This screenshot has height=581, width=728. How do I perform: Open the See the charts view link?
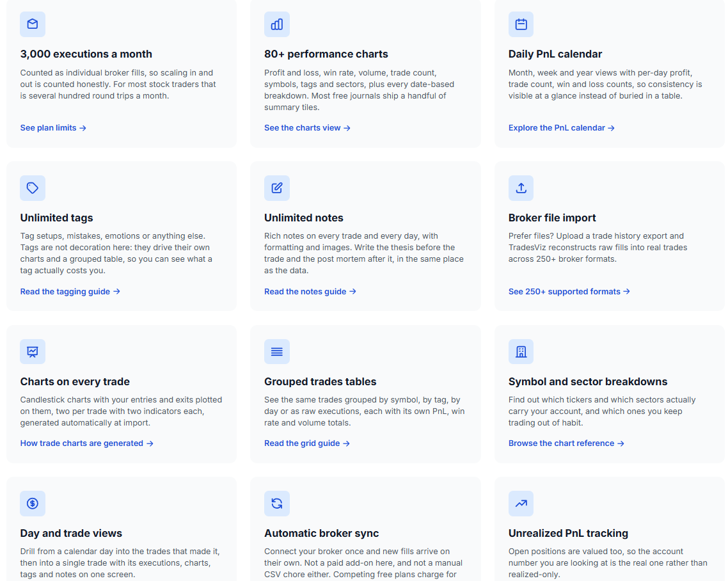click(307, 128)
